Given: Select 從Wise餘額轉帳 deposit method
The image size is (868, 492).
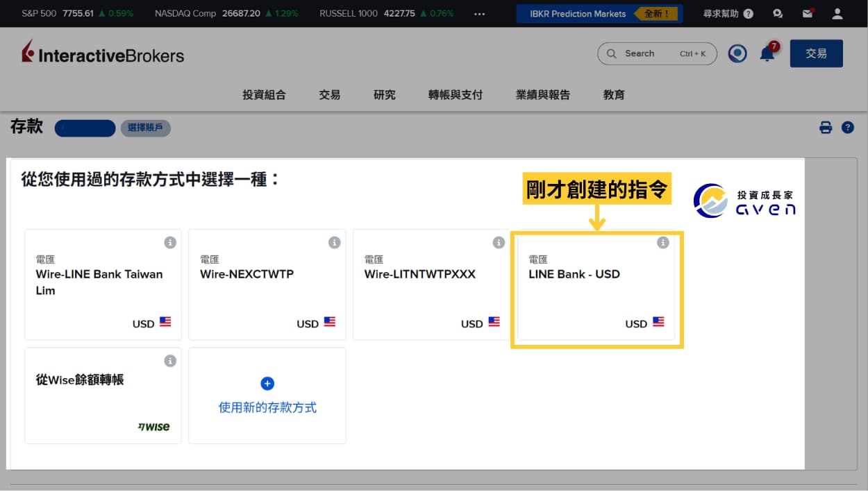Looking at the screenshot, I should [103, 396].
